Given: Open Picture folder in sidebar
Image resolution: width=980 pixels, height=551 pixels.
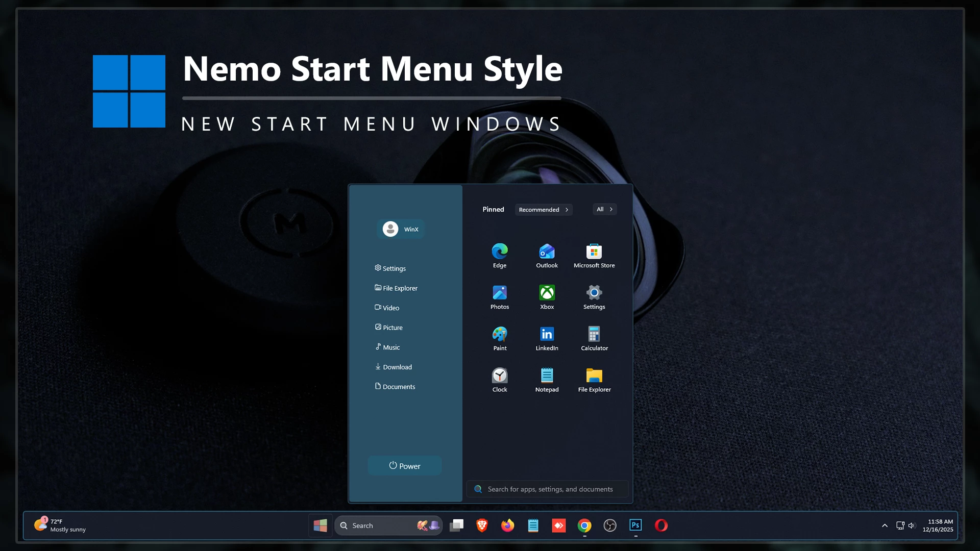Looking at the screenshot, I should click(388, 328).
